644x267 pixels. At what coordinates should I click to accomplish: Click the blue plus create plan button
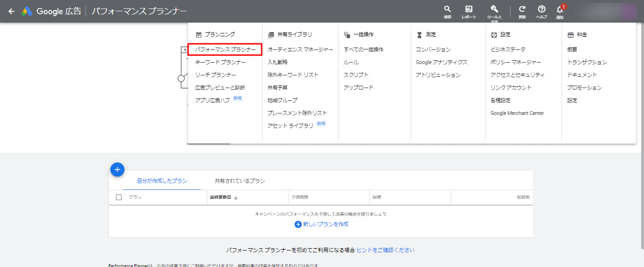pyautogui.click(x=117, y=170)
